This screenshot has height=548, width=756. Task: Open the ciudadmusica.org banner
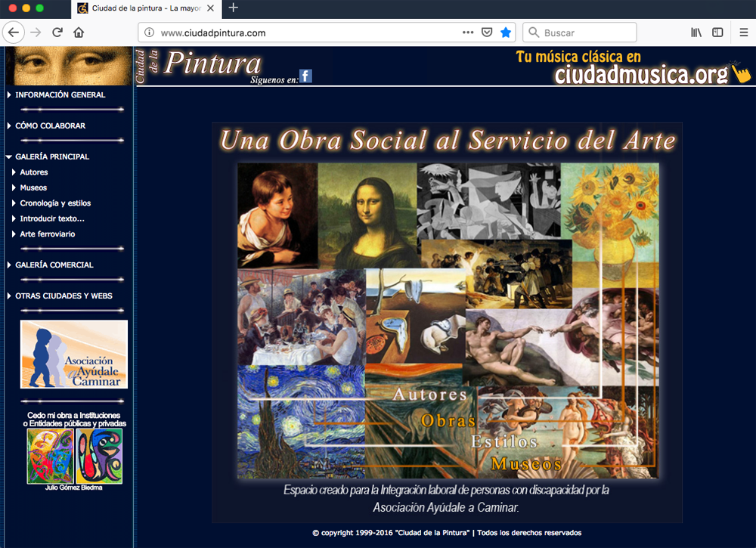pos(633,67)
